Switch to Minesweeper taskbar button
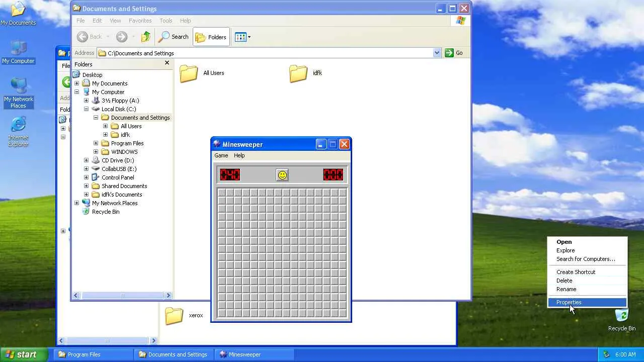Viewport: 644px width, 362px height. [255, 354]
